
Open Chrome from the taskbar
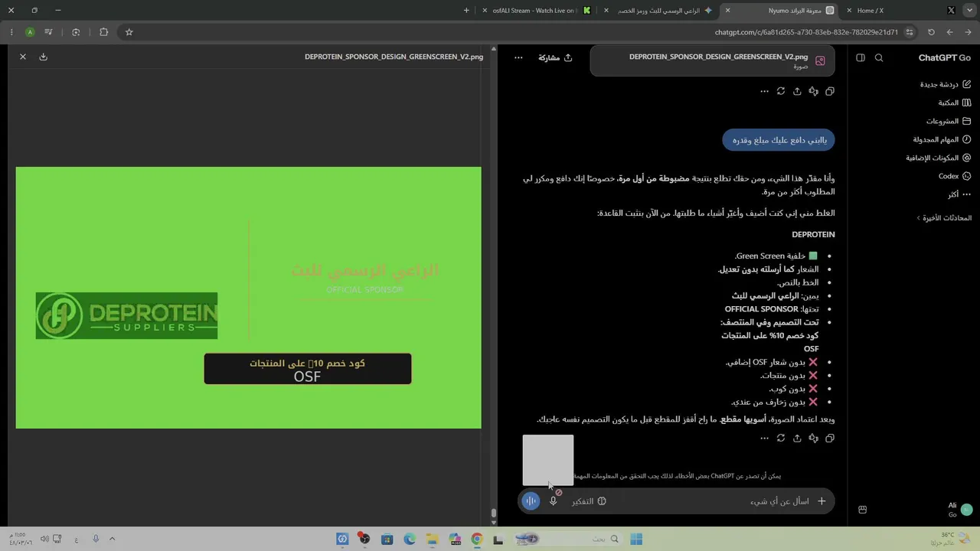(477, 540)
